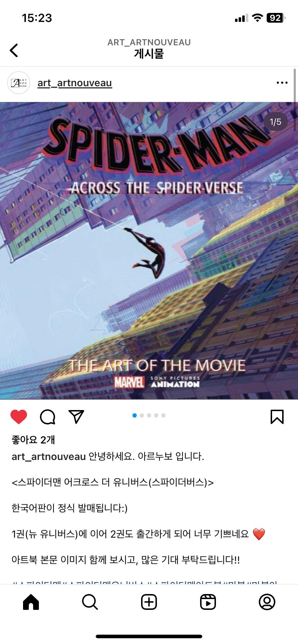Tap the battery indicator in status bar

pyautogui.click(x=276, y=18)
